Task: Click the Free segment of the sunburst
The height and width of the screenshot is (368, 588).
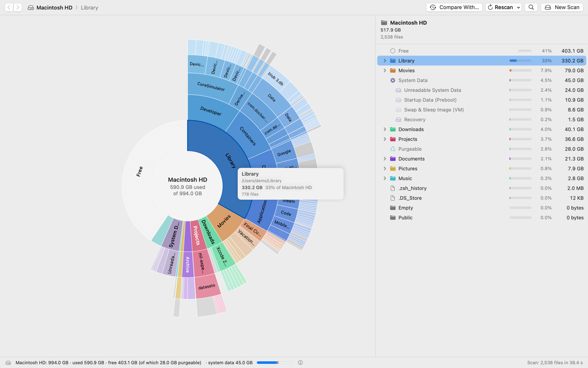Action: click(x=139, y=172)
